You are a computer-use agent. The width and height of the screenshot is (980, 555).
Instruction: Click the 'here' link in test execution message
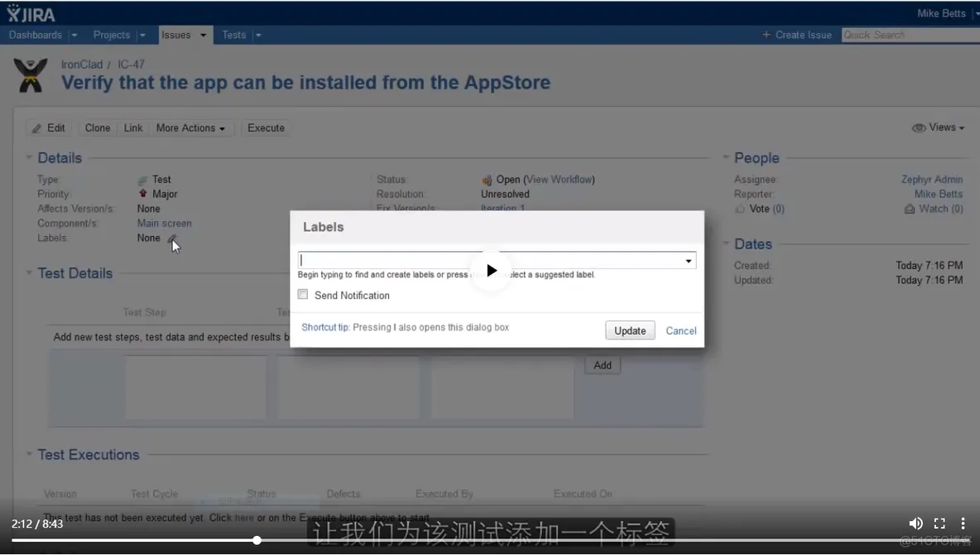[243, 518]
